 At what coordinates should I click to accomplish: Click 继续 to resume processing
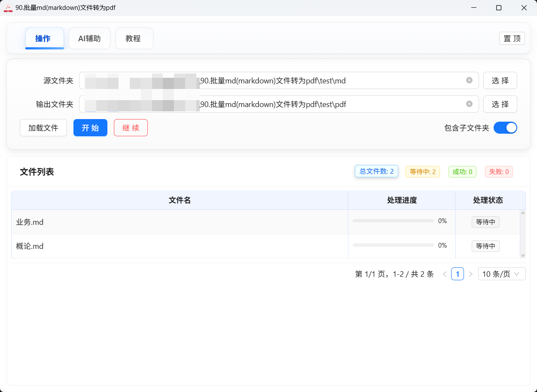pyautogui.click(x=131, y=128)
